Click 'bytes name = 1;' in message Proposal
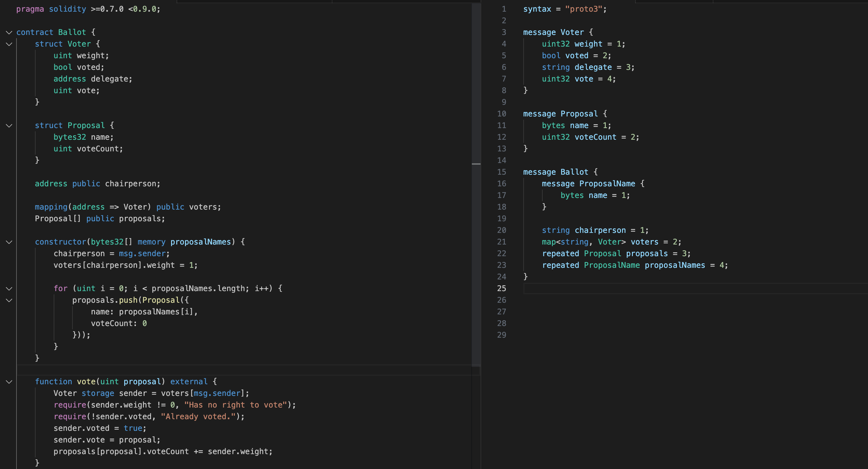Image resolution: width=868 pixels, height=469 pixels. tap(577, 126)
